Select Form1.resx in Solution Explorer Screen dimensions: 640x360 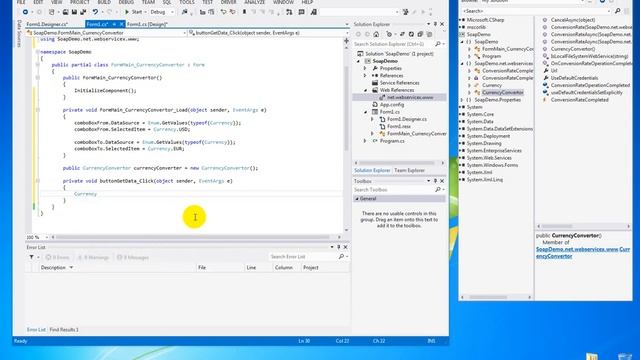398,127
